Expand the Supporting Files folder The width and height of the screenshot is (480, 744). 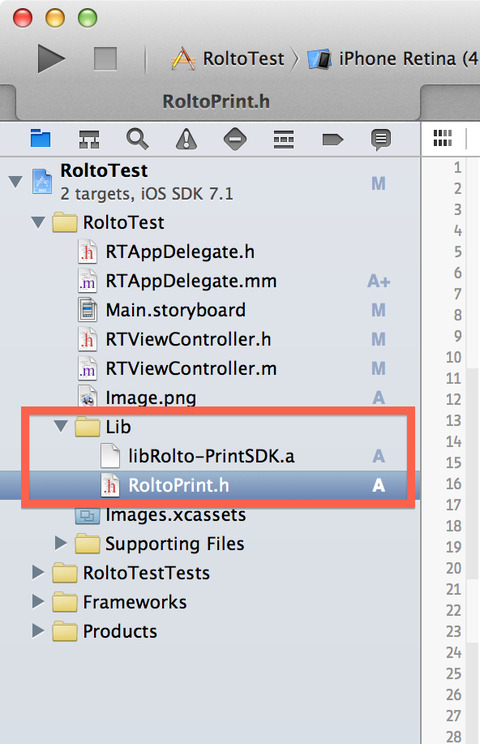click(60, 543)
